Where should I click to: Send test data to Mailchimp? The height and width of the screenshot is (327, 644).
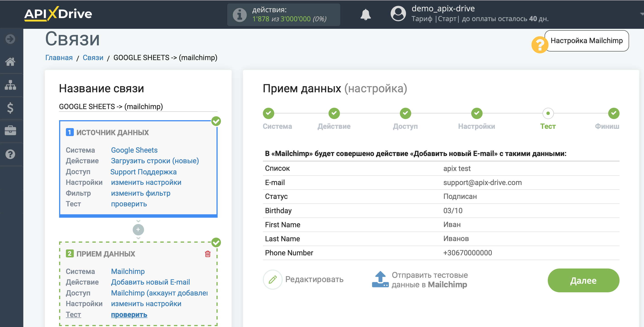[x=429, y=280]
